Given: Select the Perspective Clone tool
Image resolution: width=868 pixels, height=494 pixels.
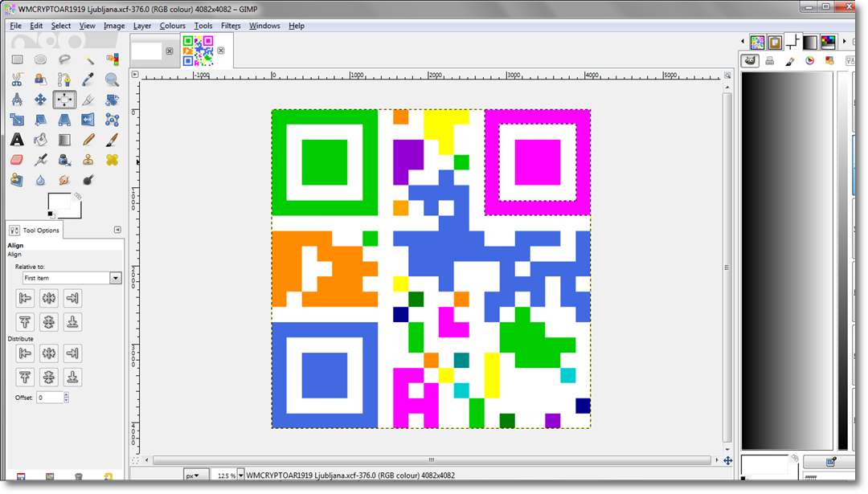Looking at the screenshot, I should click(17, 180).
